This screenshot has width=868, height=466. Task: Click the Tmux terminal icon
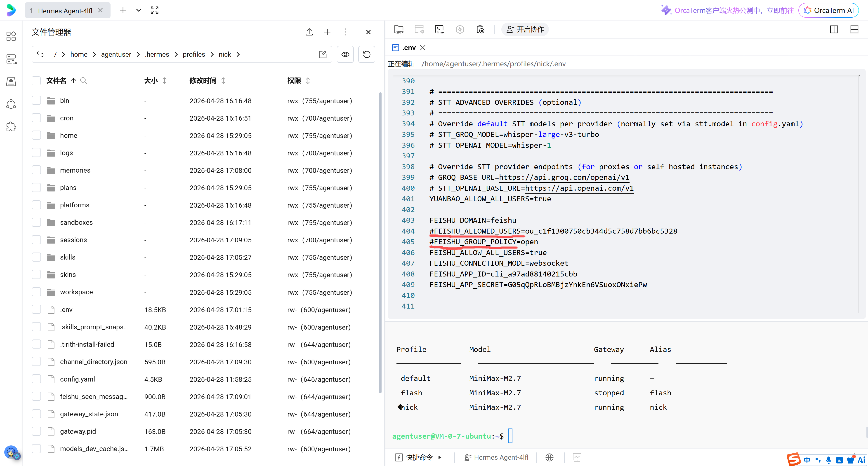[440, 30]
